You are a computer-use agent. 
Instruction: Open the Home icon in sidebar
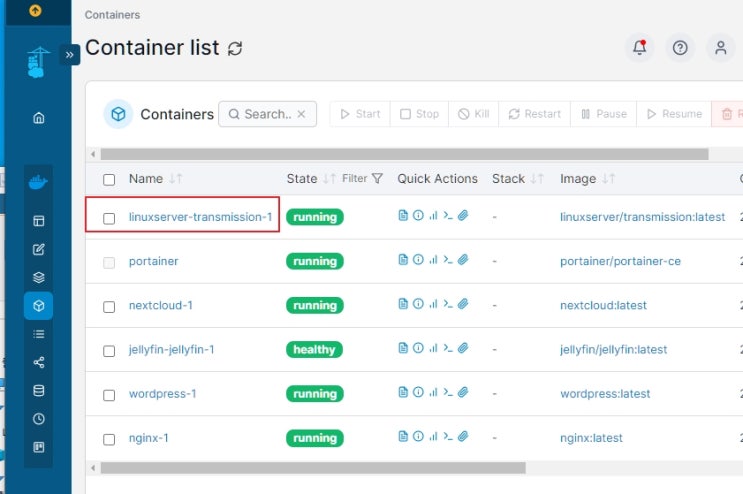(x=39, y=117)
